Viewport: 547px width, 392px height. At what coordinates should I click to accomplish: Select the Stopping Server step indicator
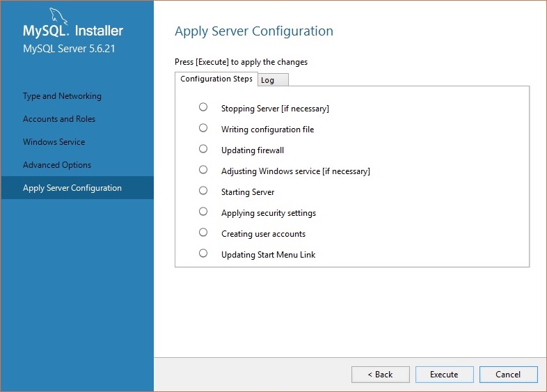[x=203, y=107]
